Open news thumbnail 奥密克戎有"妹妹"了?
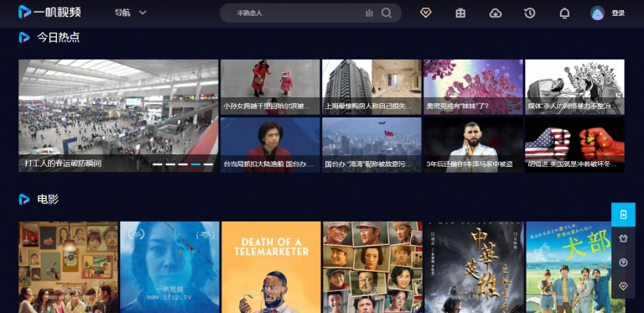644x313 pixels. 473,86
